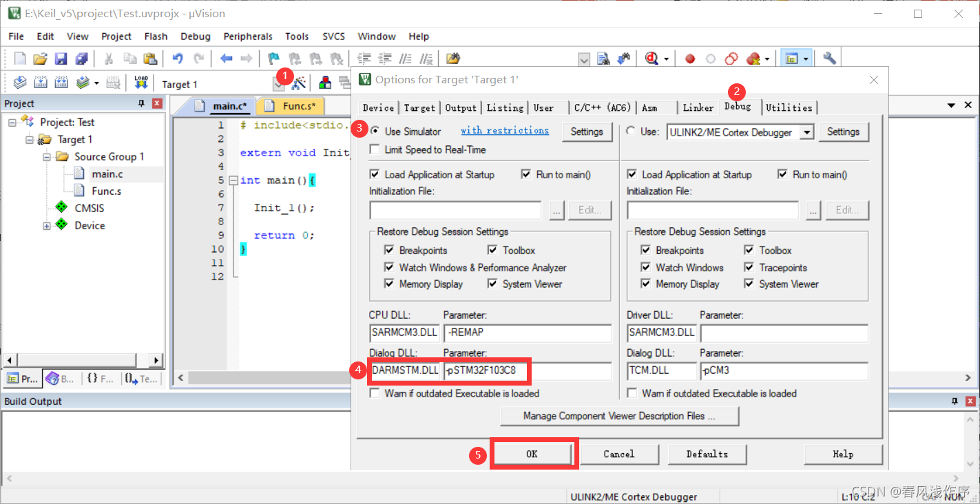Toggle hardware debugger Watch Windows checkbox
Image resolution: width=980 pixels, height=504 pixels.
[x=646, y=267]
